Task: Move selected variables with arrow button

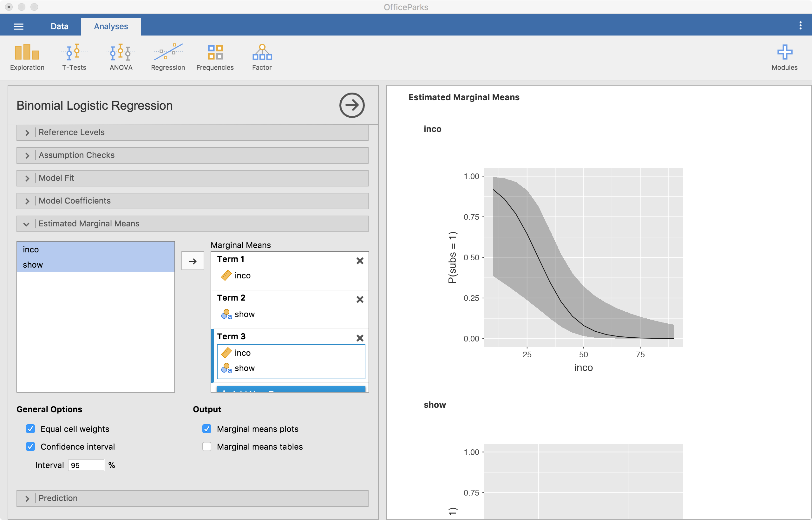Action: (193, 261)
